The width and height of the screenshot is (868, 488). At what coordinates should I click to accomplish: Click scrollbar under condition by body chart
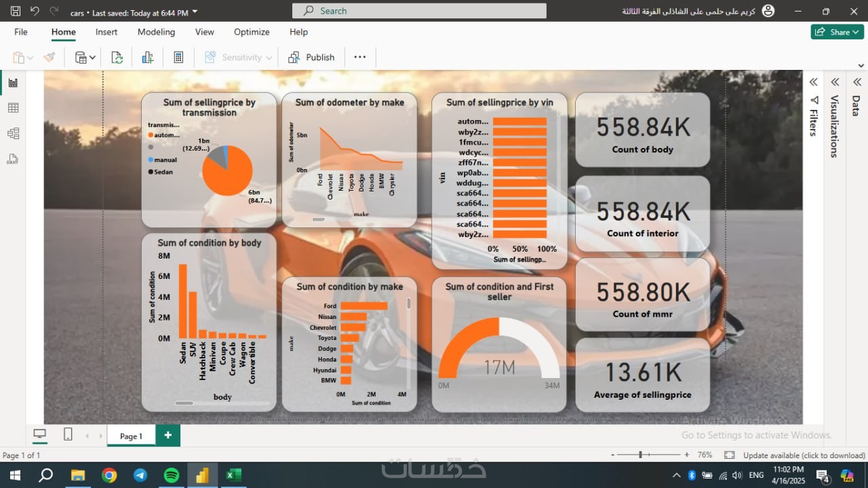pos(184,403)
